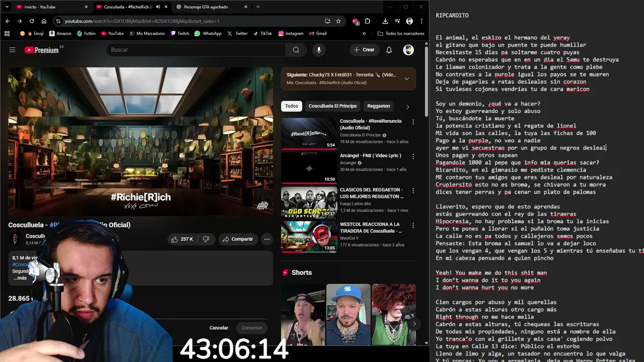Show more category chips with the arrow
The image size is (644, 362).
pyautogui.click(x=408, y=107)
